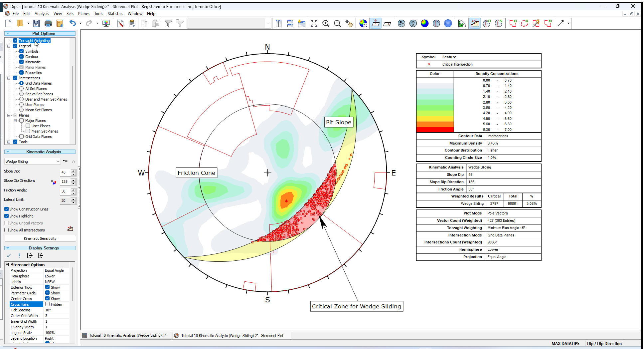The height and width of the screenshot is (349, 644).
Task: Enable Show All Intersections
Action: [6, 230]
